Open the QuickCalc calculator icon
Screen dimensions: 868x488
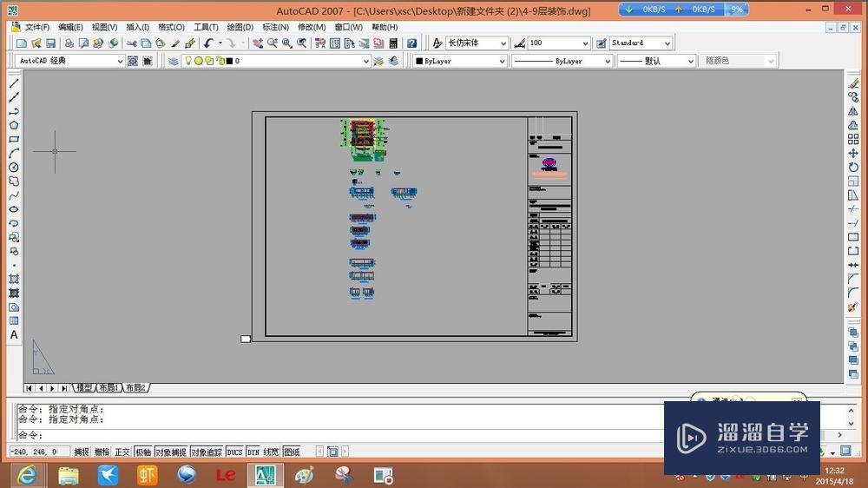(x=393, y=43)
